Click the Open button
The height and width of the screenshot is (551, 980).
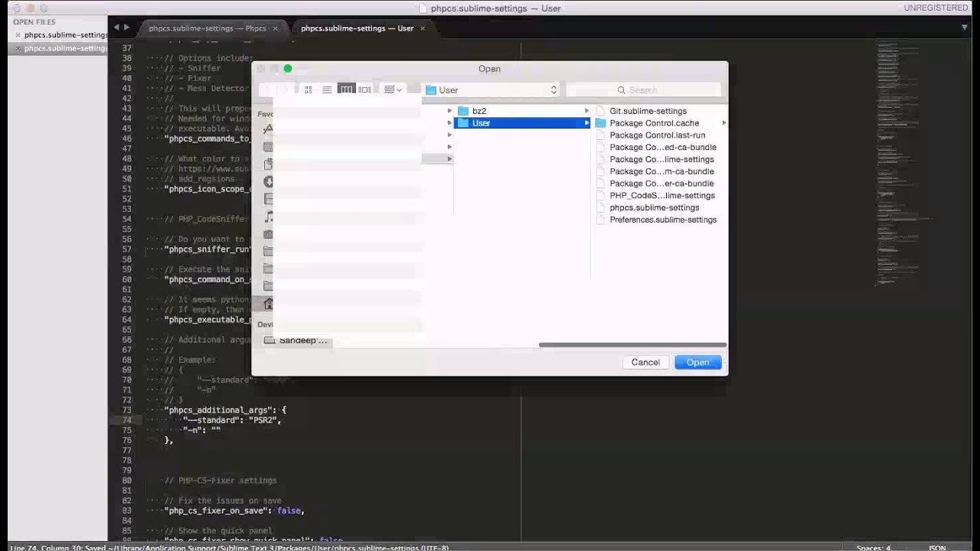pyautogui.click(x=697, y=362)
